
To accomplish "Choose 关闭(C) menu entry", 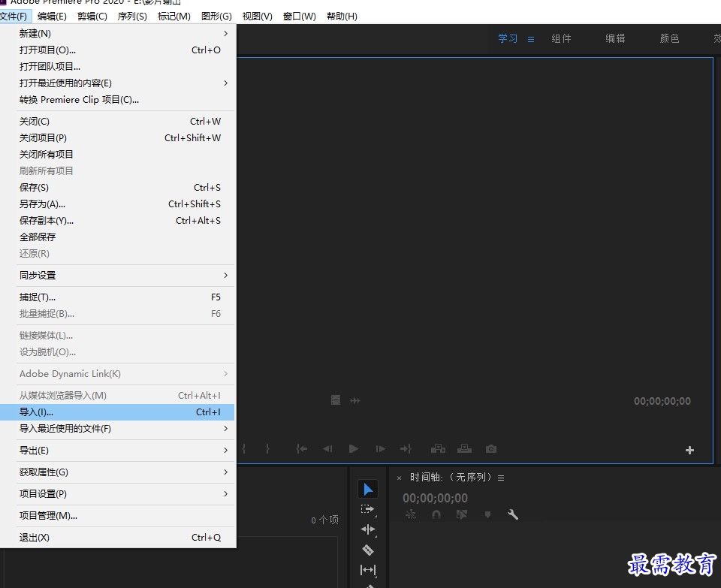I will pos(117,122).
